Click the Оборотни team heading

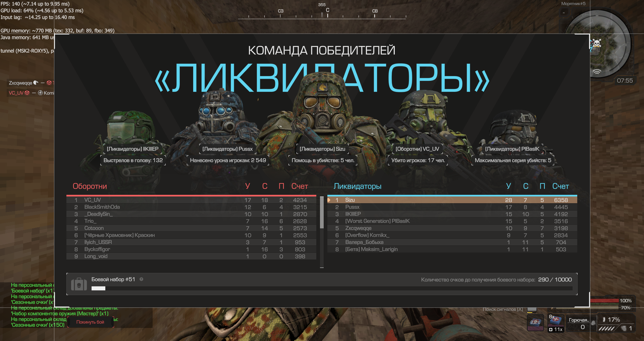point(90,186)
